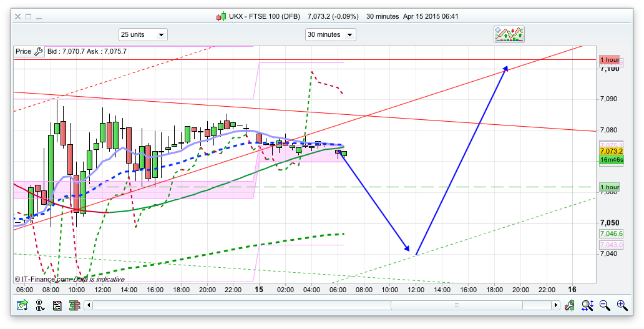Click the zoom in magnifier icon
This screenshot has width=644, height=329.
[x=622, y=305]
